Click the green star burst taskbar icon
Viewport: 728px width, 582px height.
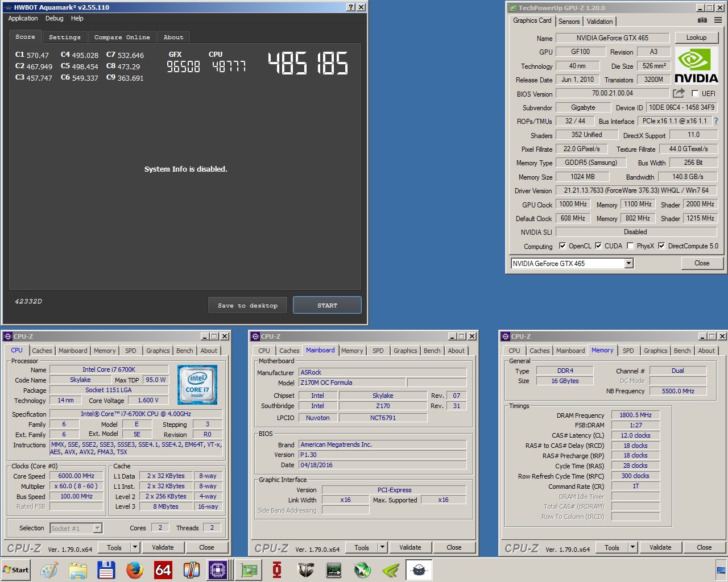click(362, 570)
